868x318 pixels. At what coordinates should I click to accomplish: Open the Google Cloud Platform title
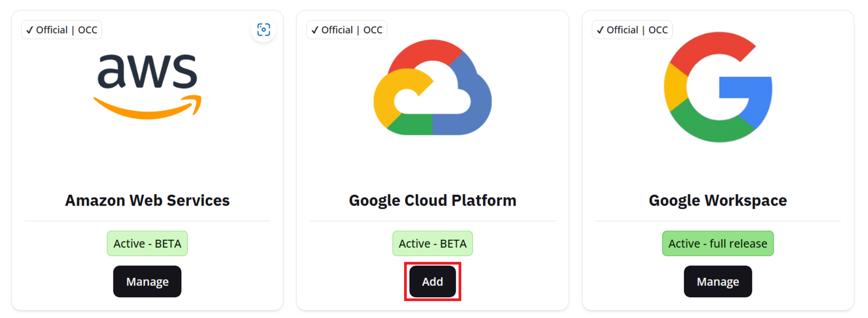point(432,201)
